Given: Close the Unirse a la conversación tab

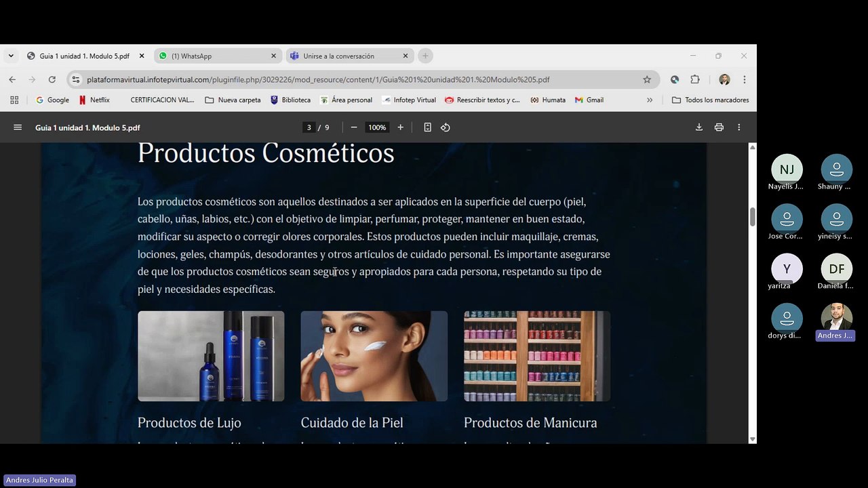Looking at the screenshot, I should 406,56.
